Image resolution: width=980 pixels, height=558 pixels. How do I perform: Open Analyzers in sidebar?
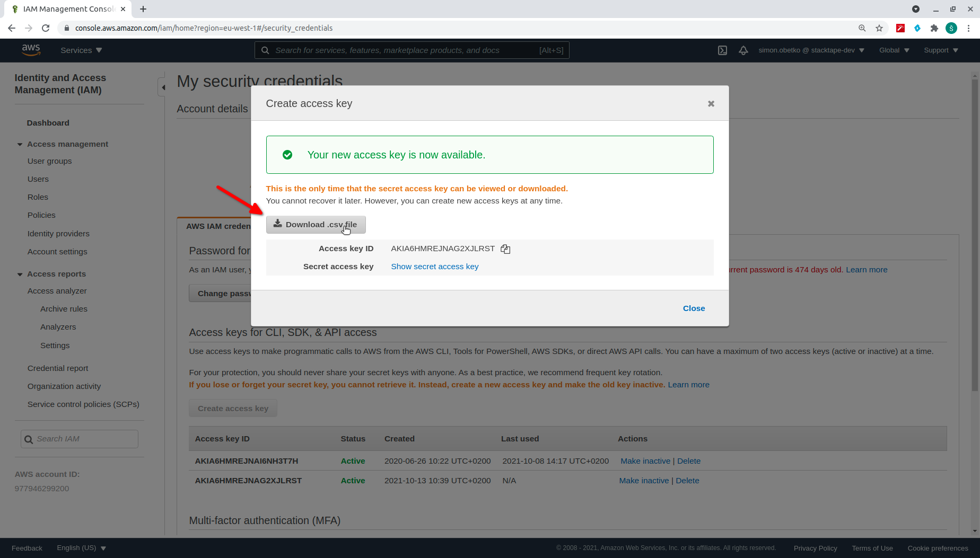coord(58,327)
